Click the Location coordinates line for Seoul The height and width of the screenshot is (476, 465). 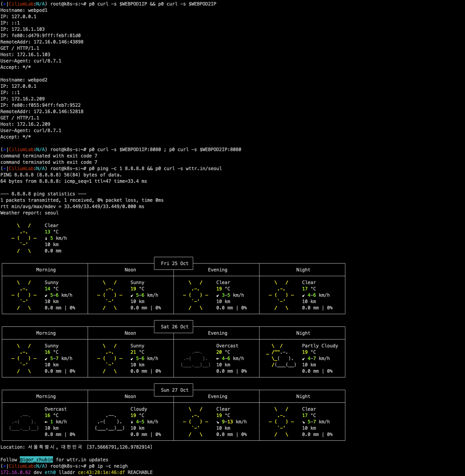(76, 447)
